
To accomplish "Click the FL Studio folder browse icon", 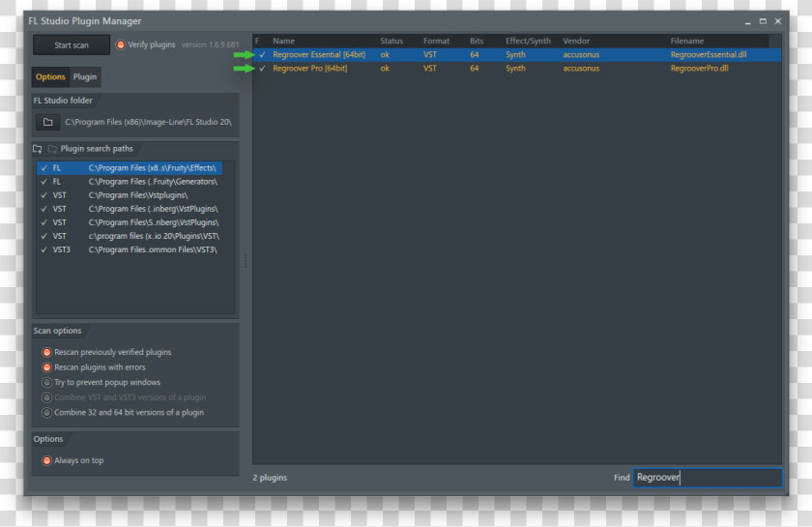I will [47, 122].
